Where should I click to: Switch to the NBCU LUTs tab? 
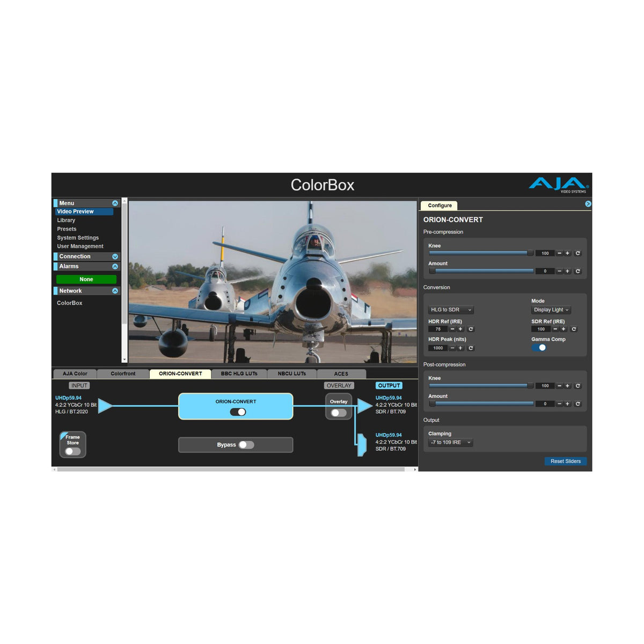292,374
